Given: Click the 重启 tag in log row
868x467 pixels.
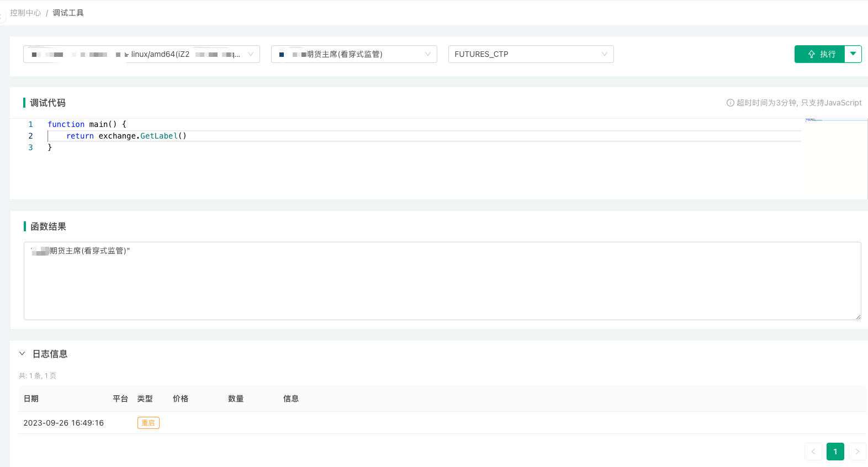Looking at the screenshot, I should [148, 423].
